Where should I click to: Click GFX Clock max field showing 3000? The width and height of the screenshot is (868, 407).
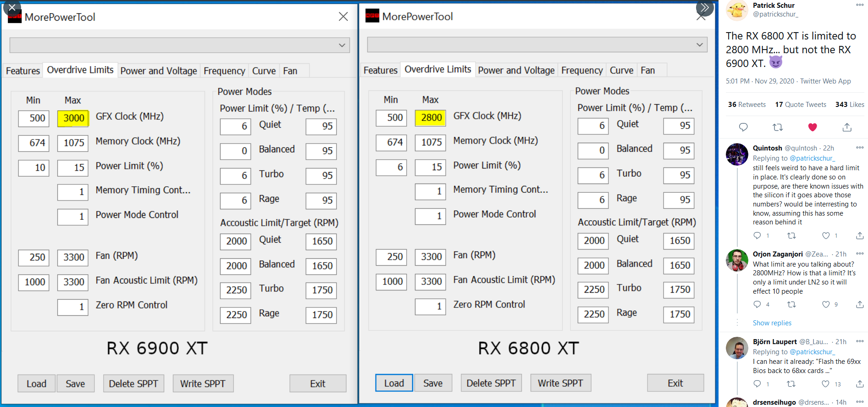point(73,118)
